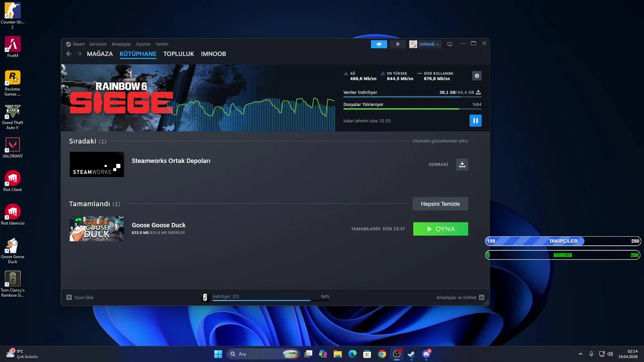This screenshot has width=644, height=362.
Task: Switch to Big Picture mode icon
Action: click(x=450, y=44)
